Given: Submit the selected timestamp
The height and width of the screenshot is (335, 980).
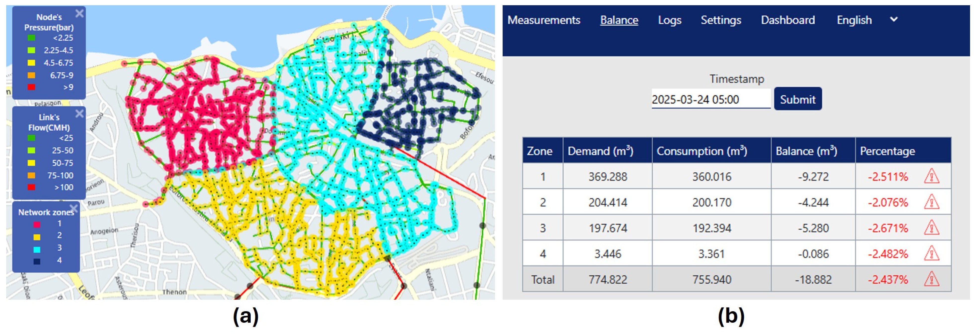Looking at the screenshot, I should (x=798, y=99).
